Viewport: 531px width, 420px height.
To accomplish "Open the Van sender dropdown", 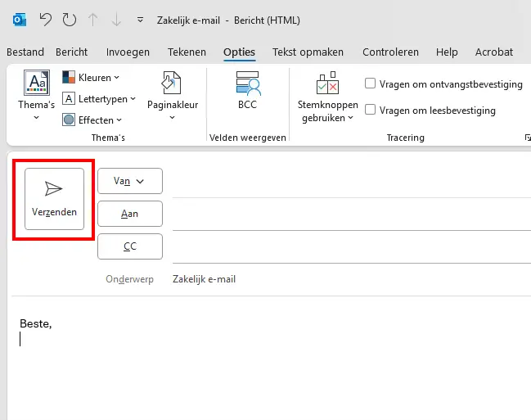I will (x=130, y=181).
